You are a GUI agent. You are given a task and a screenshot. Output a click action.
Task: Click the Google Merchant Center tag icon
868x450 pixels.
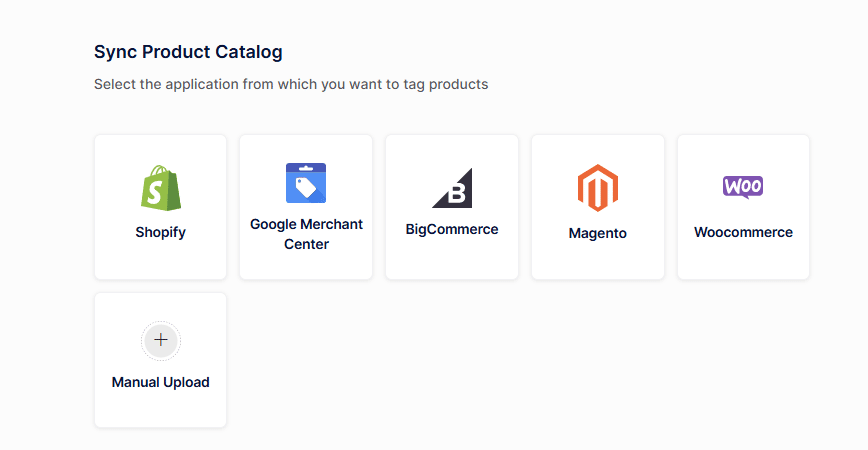point(306,183)
